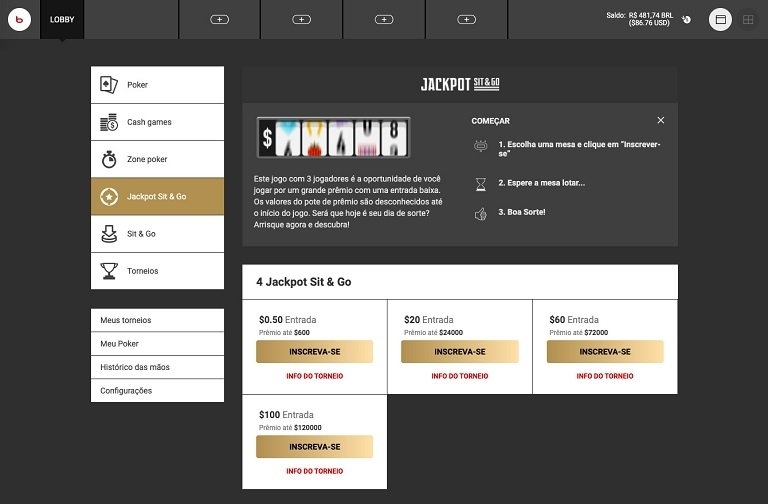Viewport: 768px width, 504px height.
Task: Open Histórico das mãos
Action: pyautogui.click(x=157, y=367)
